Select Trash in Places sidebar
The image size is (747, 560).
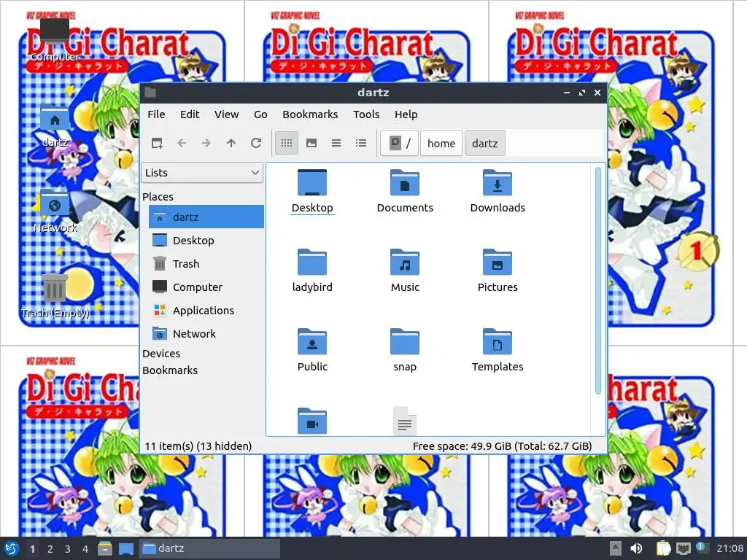206,264
